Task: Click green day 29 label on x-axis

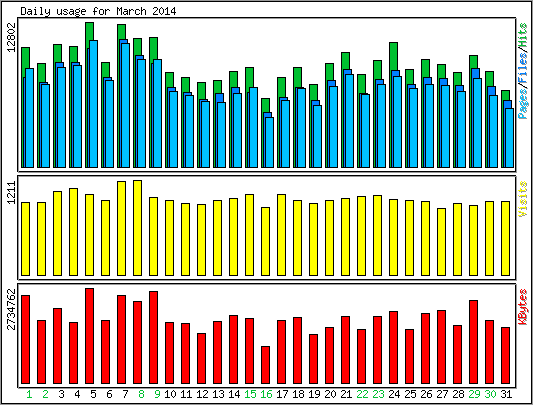Action: tap(474, 394)
